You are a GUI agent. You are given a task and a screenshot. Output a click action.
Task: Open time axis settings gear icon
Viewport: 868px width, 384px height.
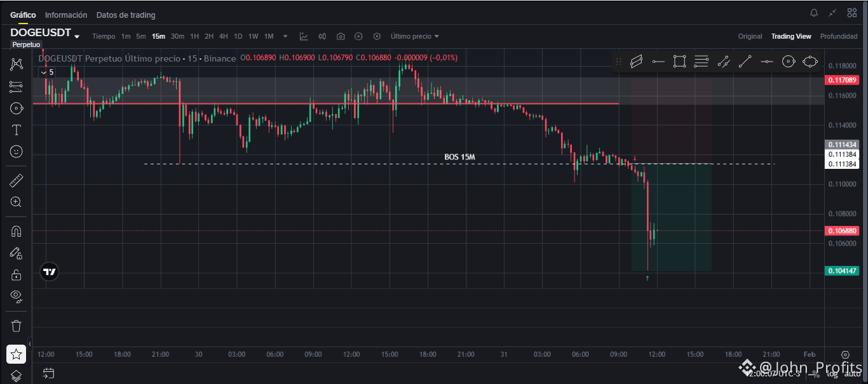(x=845, y=354)
